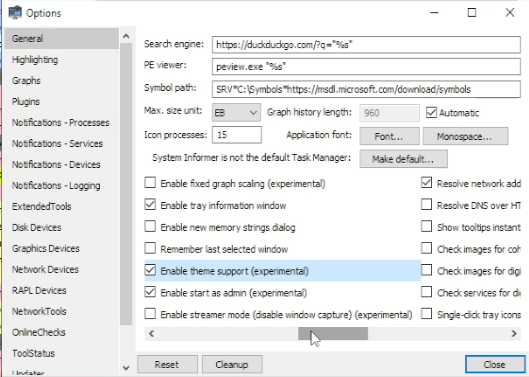This screenshot has height=377, width=529.
Task: Toggle Enable theme support checkbox
Action: click(x=150, y=270)
